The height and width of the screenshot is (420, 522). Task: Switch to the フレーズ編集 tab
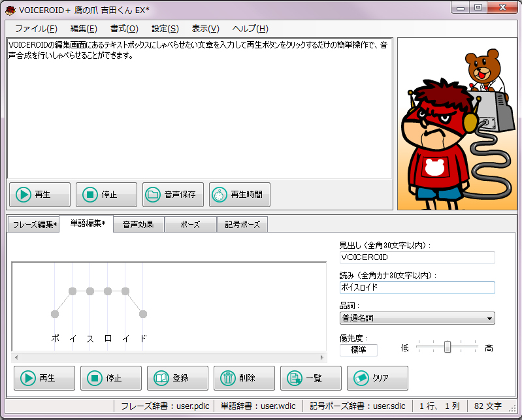33,224
